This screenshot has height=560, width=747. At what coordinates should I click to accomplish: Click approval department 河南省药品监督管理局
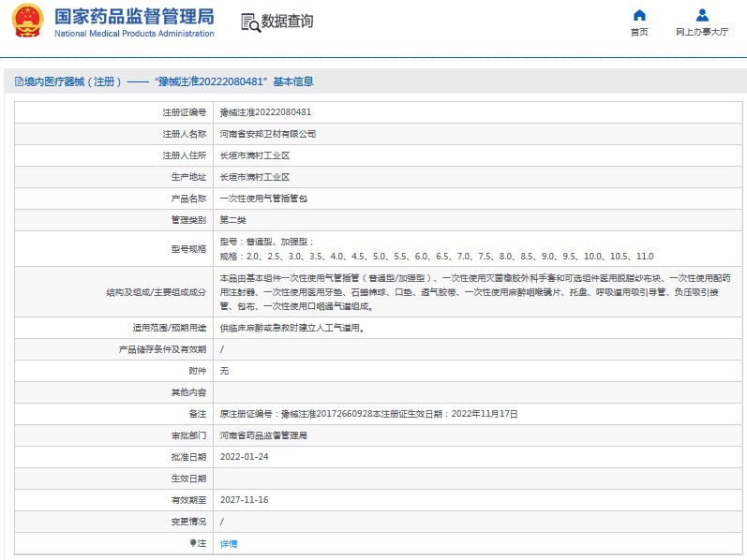(263, 435)
